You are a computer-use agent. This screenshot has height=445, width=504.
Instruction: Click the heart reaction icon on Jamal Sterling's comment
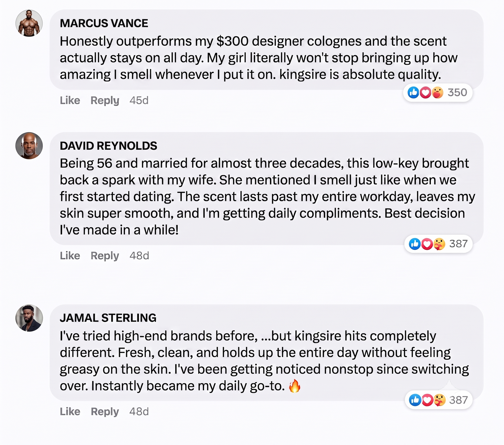click(x=427, y=400)
